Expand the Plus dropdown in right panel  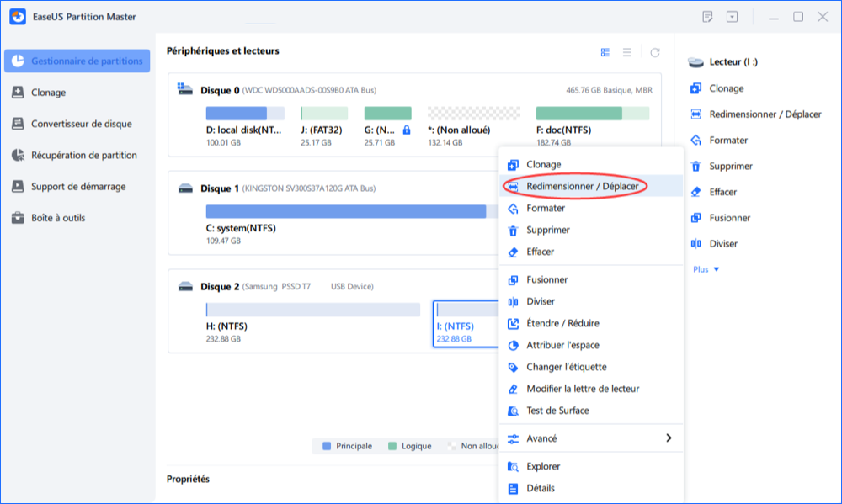tap(706, 269)
